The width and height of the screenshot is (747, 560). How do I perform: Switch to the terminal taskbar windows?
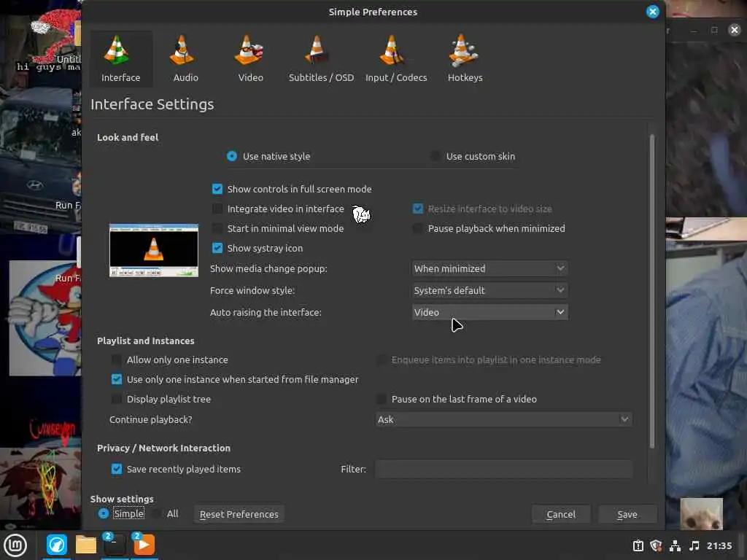115,545
